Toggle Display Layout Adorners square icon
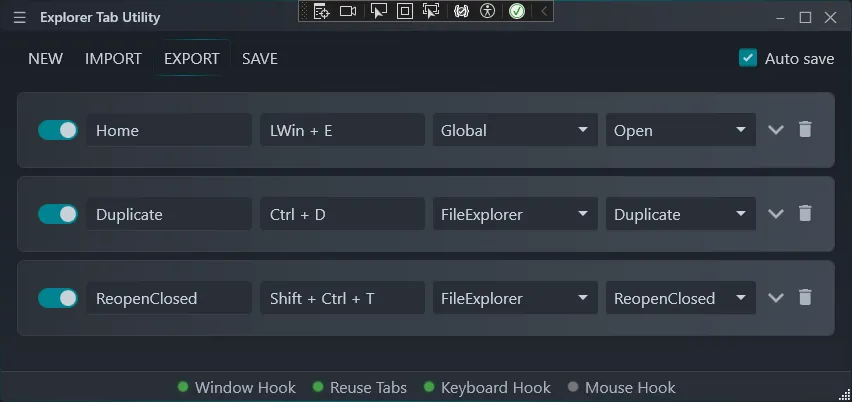852x402 pixels. tap(405, 11)
